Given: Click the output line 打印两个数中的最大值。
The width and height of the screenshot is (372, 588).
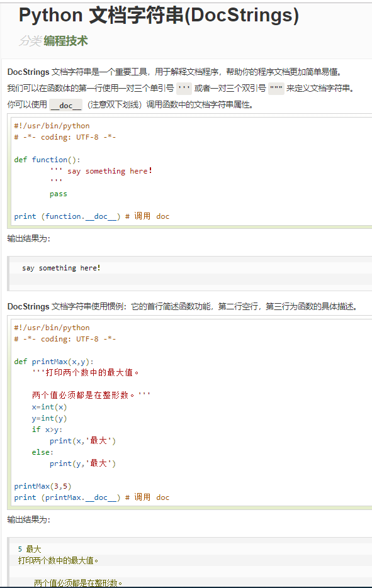Looking at the screenshot, I should point(58,560).
